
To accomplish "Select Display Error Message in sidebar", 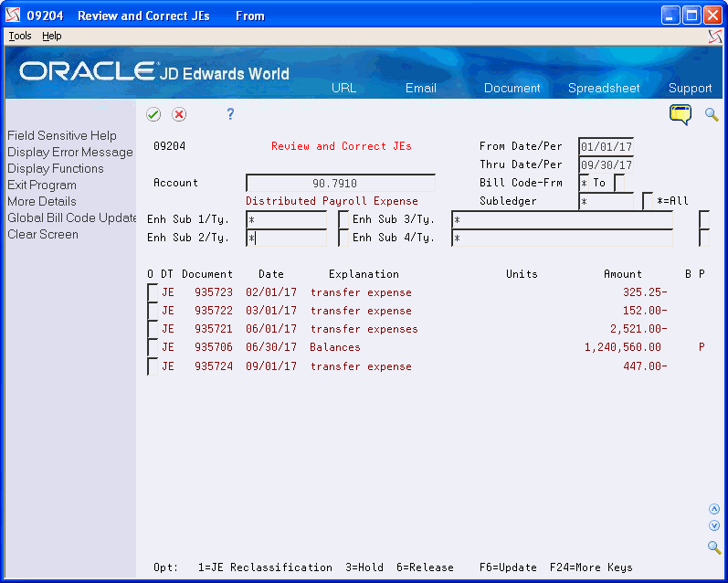I will click(70, 152).
